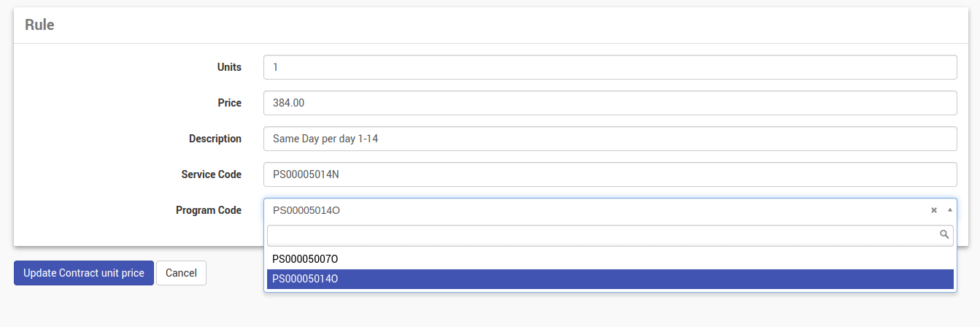Image resolution: width=980 pixels, height=327 pixels.
Task: Focus the dropdown search text box
Action: pyautogui.click(x=602, y=234)
